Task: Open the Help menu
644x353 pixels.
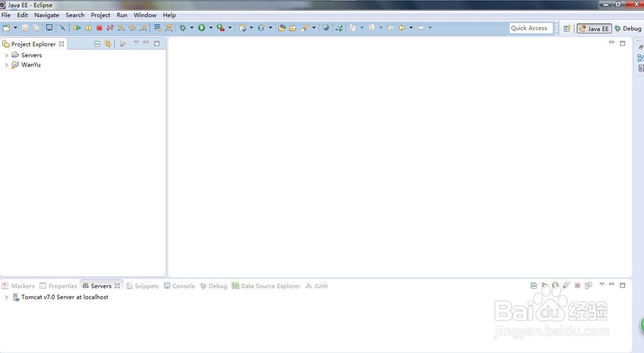Action: pos(169,15)
